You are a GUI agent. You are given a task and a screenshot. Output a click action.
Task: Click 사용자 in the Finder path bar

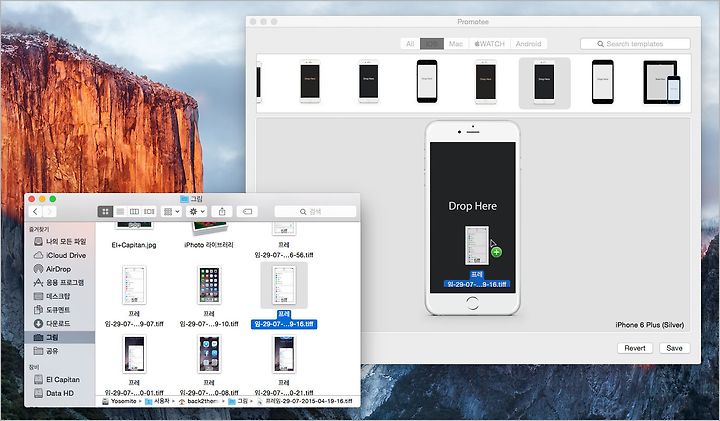[158, 401]
